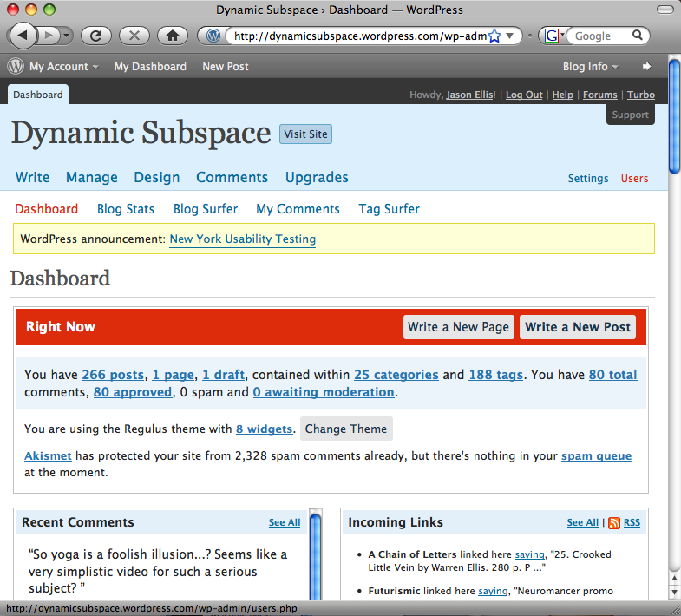Click the WordPress logo in admin bar

point(16,66)
